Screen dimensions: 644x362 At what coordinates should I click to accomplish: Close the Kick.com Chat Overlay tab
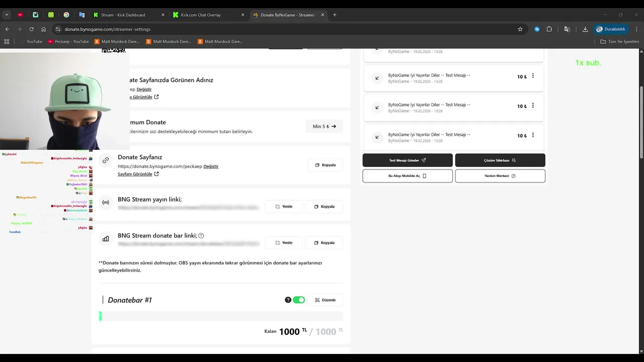(x=243, y=15)
